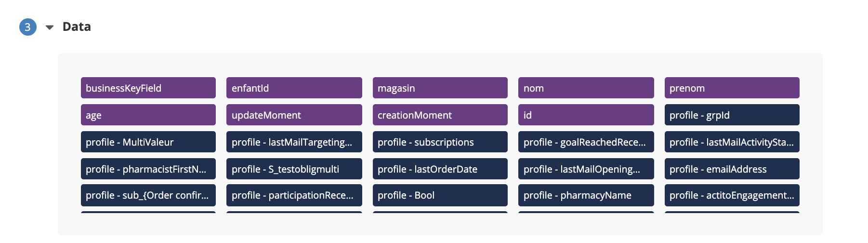The width and height of the screenshot is (868, 243).
Task: Choose the creationMoment field chip
Action: point(440,115)
